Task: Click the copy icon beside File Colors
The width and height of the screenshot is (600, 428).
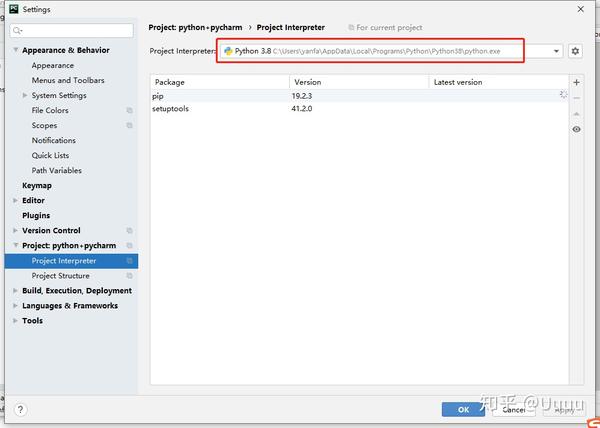Action: 129,110
